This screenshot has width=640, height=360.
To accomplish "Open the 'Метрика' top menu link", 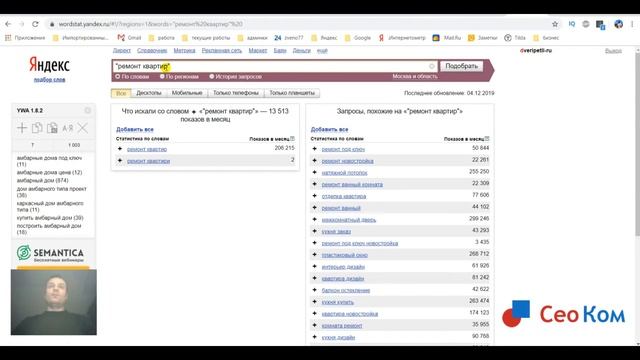I will (184, 51).
